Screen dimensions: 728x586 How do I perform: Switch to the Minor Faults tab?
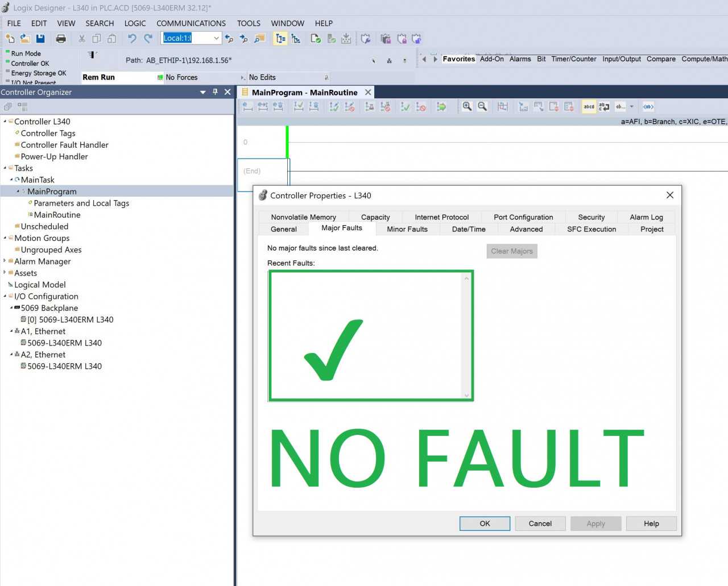click(x=407, y=229)
